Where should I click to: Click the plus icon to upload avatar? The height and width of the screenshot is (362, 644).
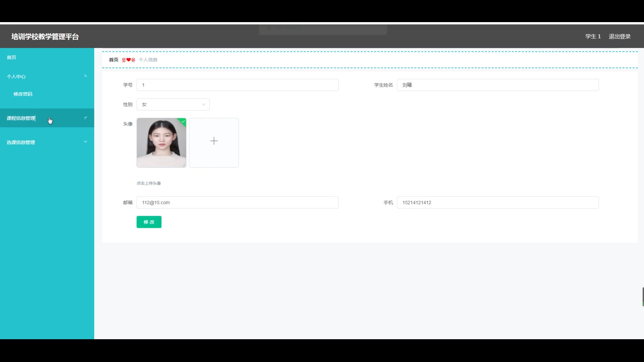[214, 141]
